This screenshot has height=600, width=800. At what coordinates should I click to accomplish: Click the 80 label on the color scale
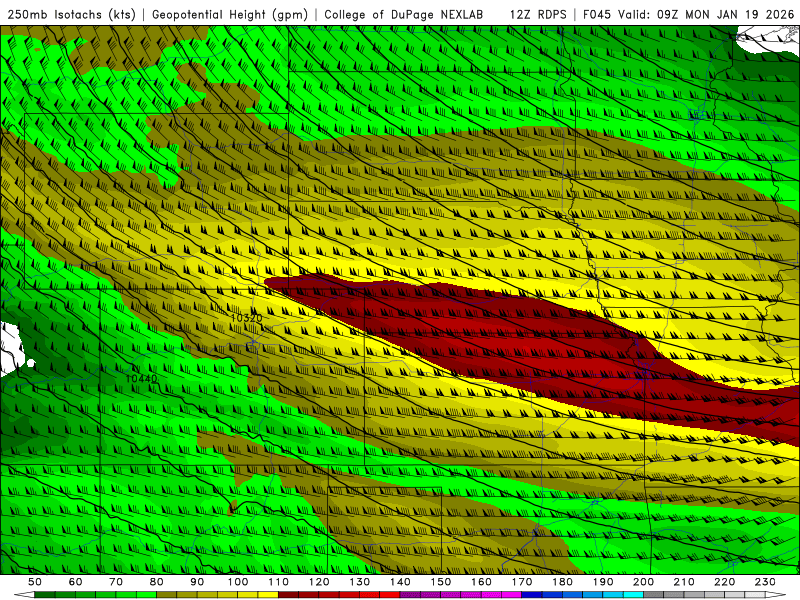point(156,582)
